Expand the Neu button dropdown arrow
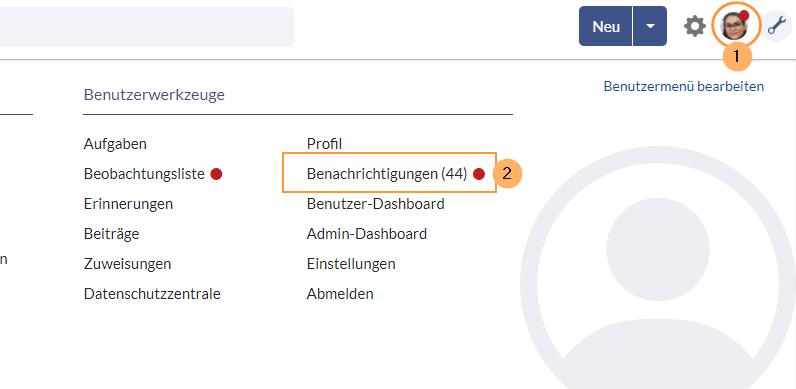 (650, 26)
